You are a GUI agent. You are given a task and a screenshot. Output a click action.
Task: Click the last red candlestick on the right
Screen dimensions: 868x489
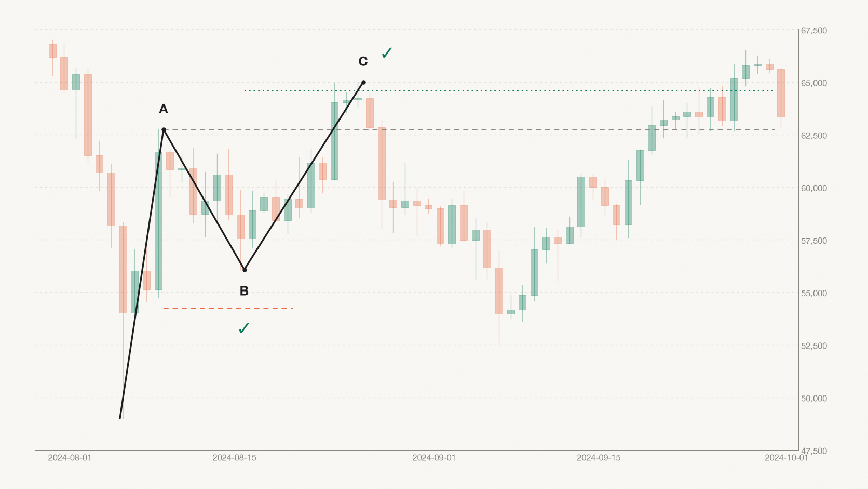[x=781, y=93]
